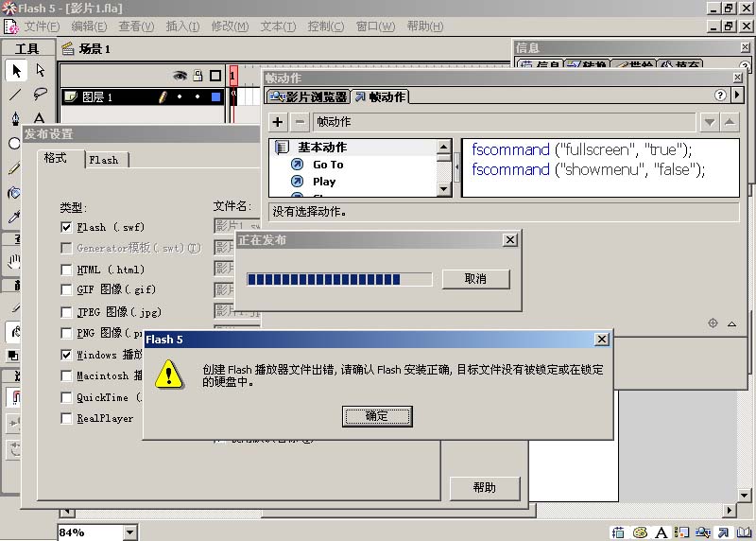The height and width of the screenshot is (541, 756).
Task: Click the plus add-action button
Action: [x=278, y=122]
